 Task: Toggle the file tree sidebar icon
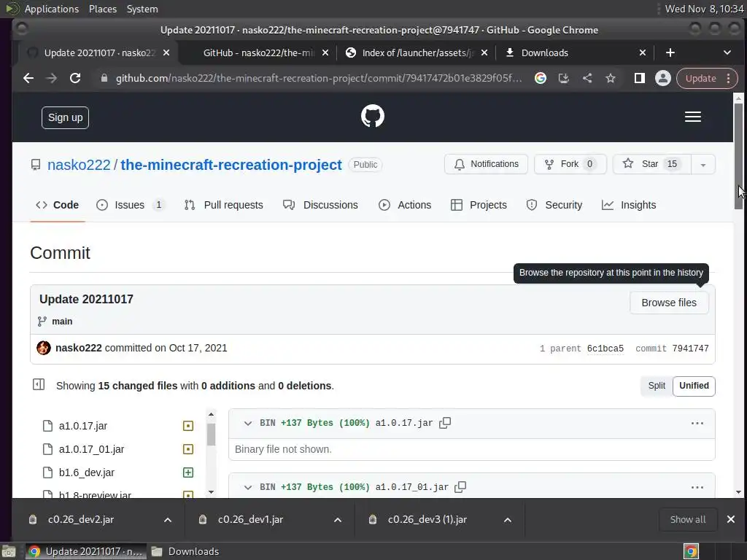pos(39,384)
